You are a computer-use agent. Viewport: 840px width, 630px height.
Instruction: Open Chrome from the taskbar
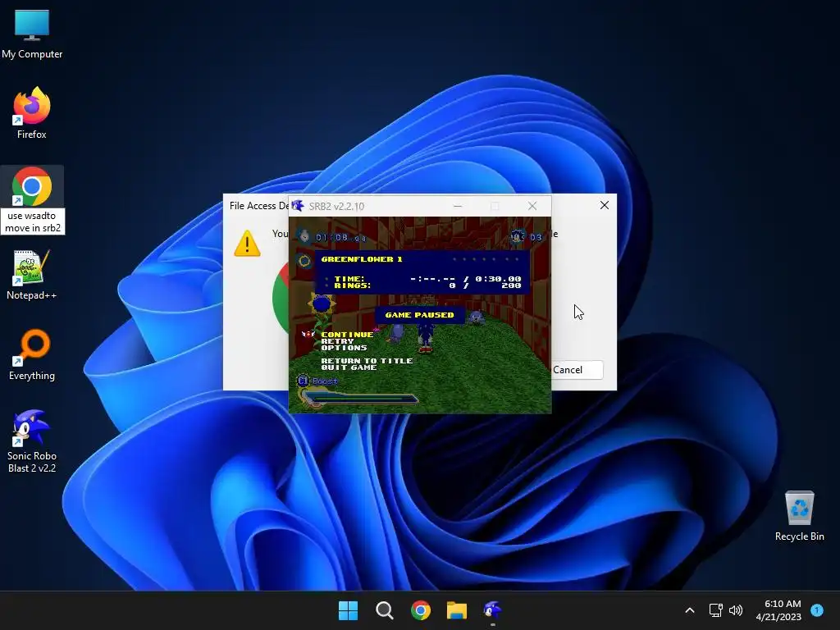(421, 610)
